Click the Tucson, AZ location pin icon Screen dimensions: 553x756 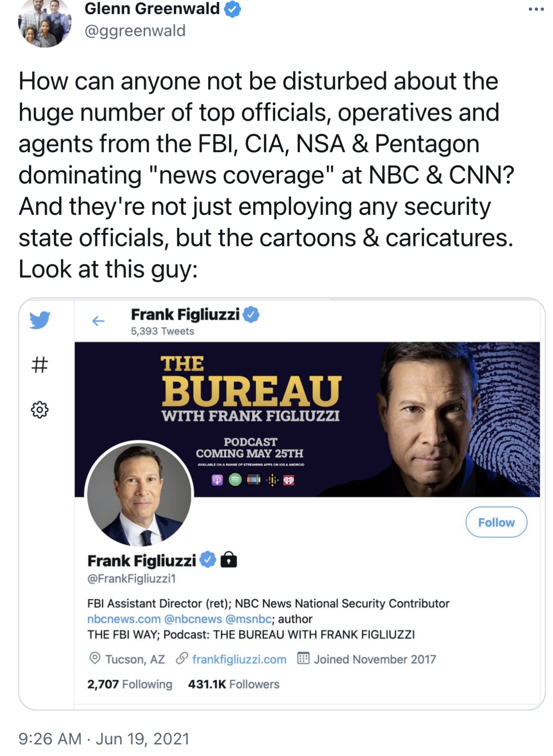[x=95, y=658]
